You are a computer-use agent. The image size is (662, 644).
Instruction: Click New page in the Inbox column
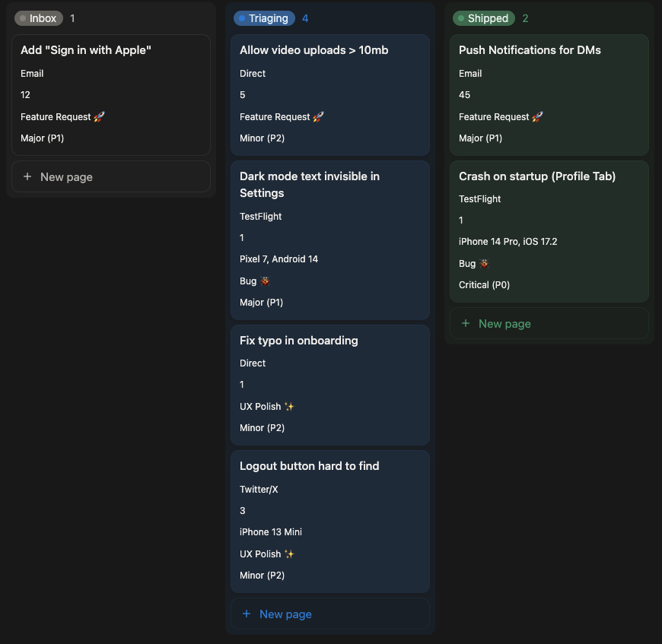(65, 176)
